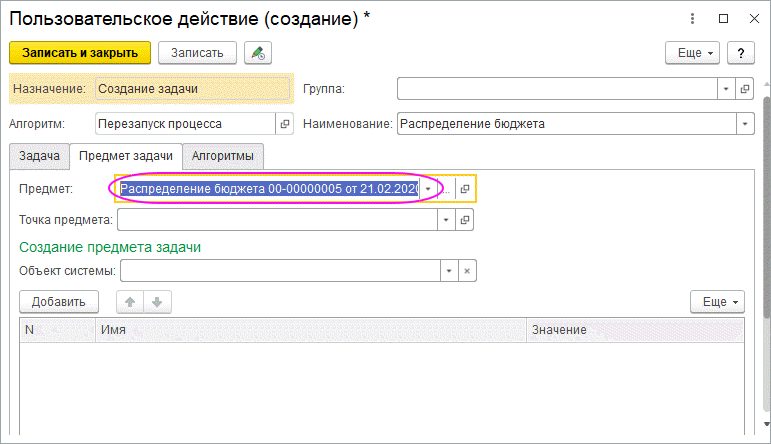
Task: Open the selected Предмет item form icon
Action: tap(465, 189)
